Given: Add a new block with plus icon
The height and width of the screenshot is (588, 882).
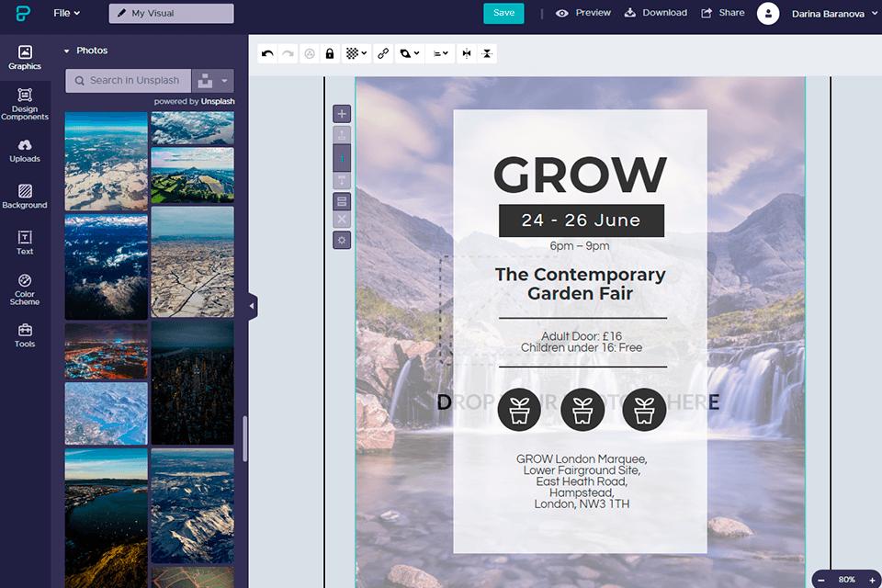Looking at the screenshot, I should pyautogui.click(x=342, y=114).
